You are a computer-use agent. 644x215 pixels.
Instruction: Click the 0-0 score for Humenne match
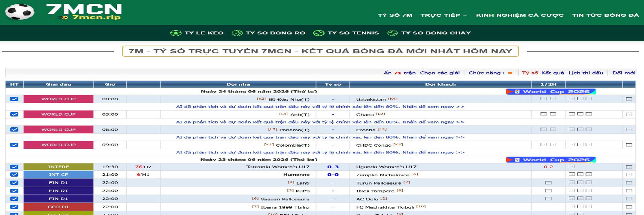tap(333, 175)
